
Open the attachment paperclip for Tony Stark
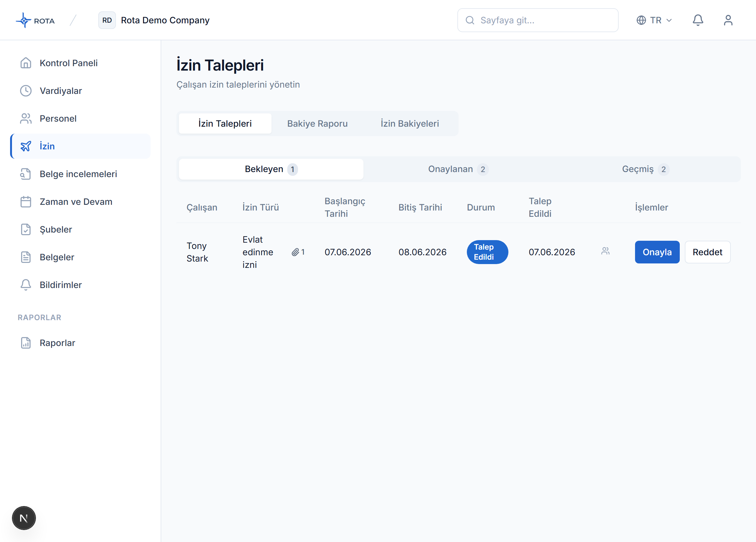click(298, 252)
